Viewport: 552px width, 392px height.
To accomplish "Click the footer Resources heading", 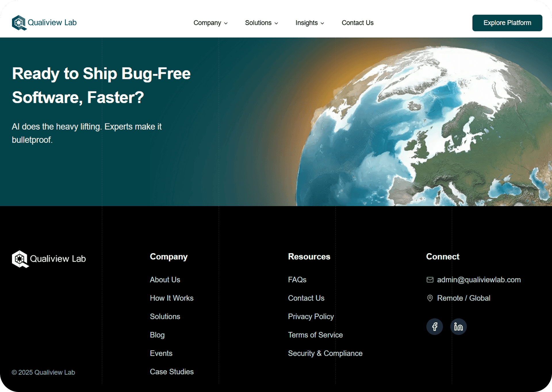I will click(309, 257).
